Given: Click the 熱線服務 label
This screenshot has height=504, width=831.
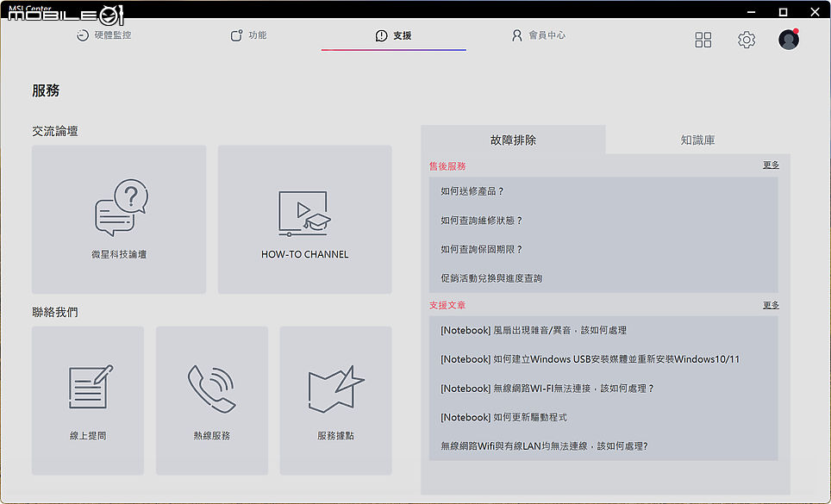Looking at the screenshot, I should click(212, 436).
